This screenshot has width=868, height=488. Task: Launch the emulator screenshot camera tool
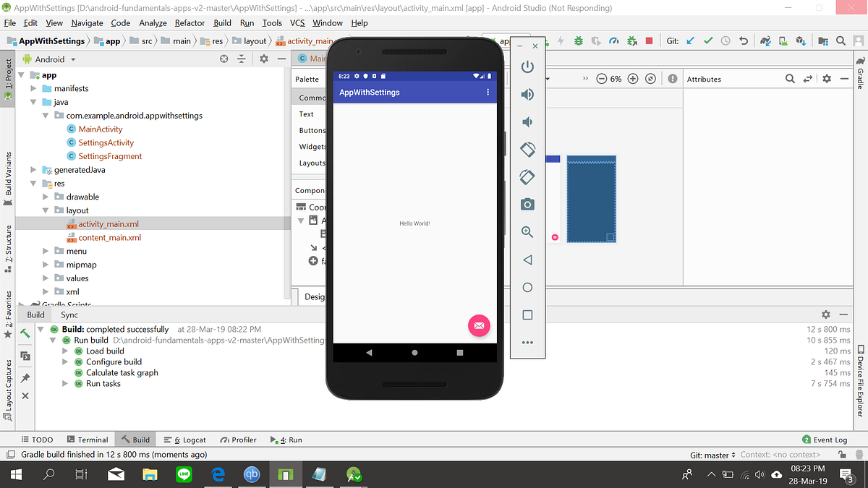[x=527, y=205]
